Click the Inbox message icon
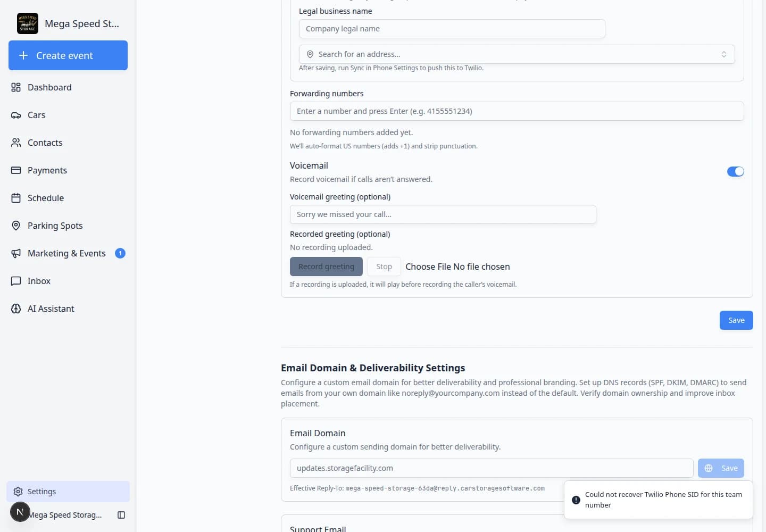Viewport: 766px width, 532px height. click(x=16, y=281)
